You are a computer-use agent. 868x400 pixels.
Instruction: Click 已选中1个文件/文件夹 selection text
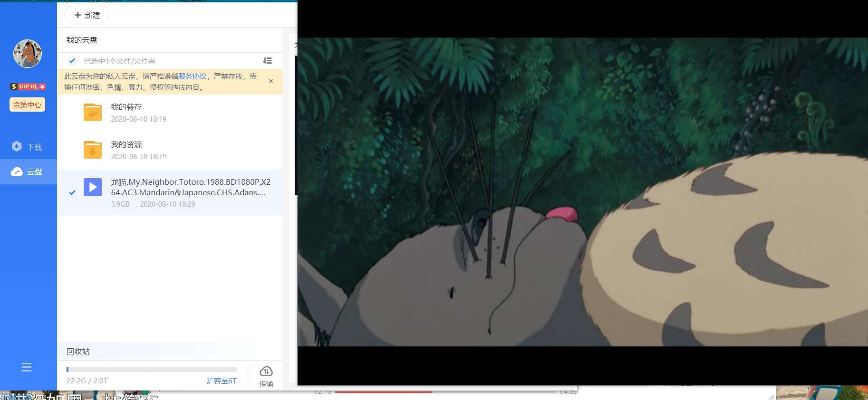coord(119,61)
